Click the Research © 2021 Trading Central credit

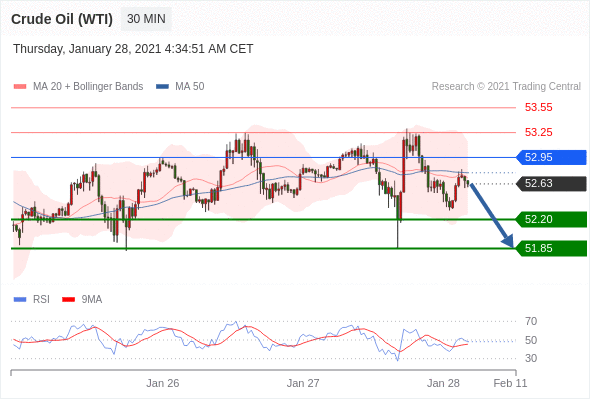click(506, 87)
